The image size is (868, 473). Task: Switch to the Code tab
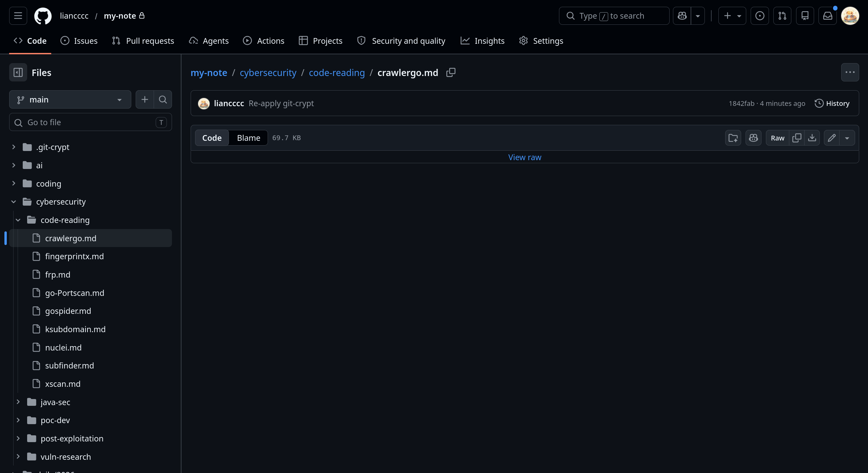(30, 41)
